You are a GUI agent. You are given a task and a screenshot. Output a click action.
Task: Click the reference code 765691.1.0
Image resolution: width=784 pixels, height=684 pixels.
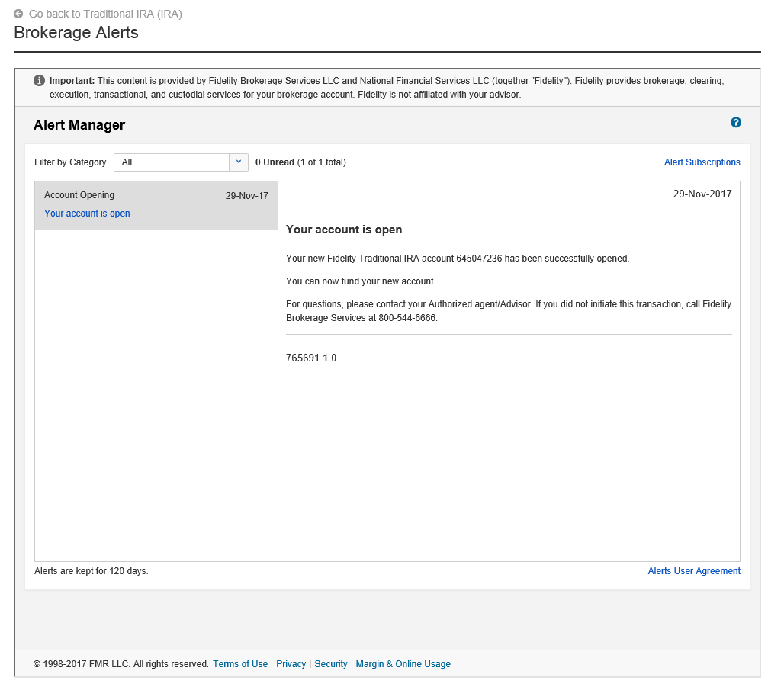(311, 358)
